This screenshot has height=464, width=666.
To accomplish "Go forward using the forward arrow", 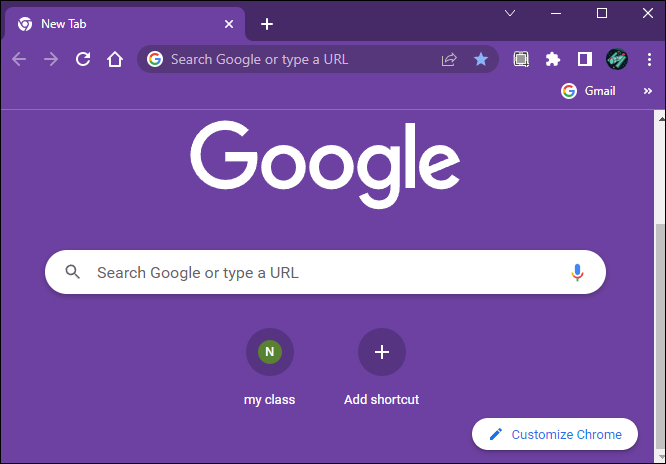I will pos(51,59).
